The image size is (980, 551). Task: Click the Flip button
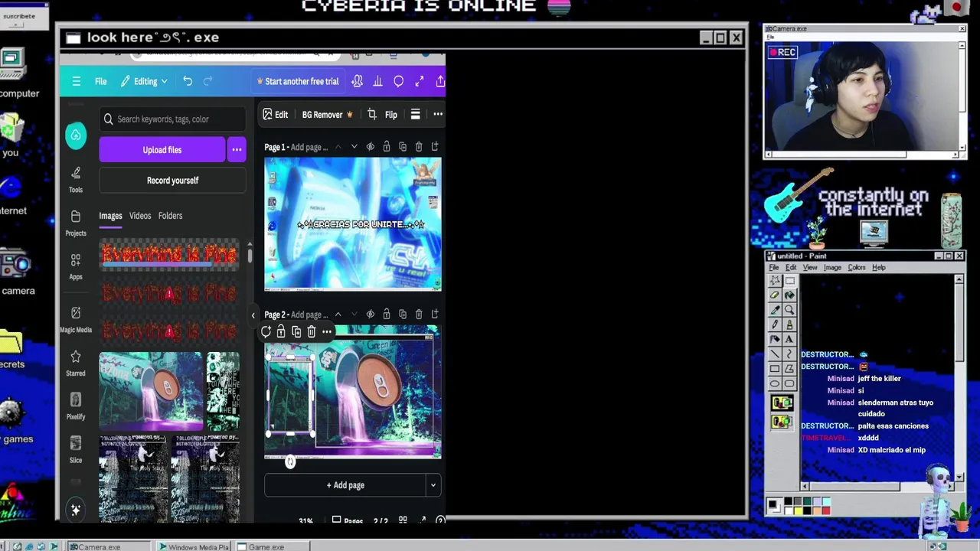[391, 115]
